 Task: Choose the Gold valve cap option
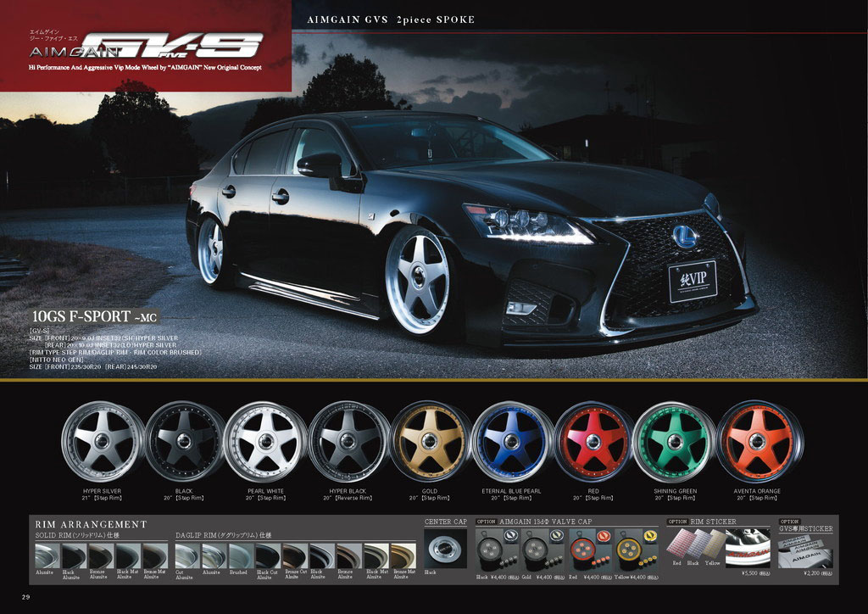click(542, 550)
